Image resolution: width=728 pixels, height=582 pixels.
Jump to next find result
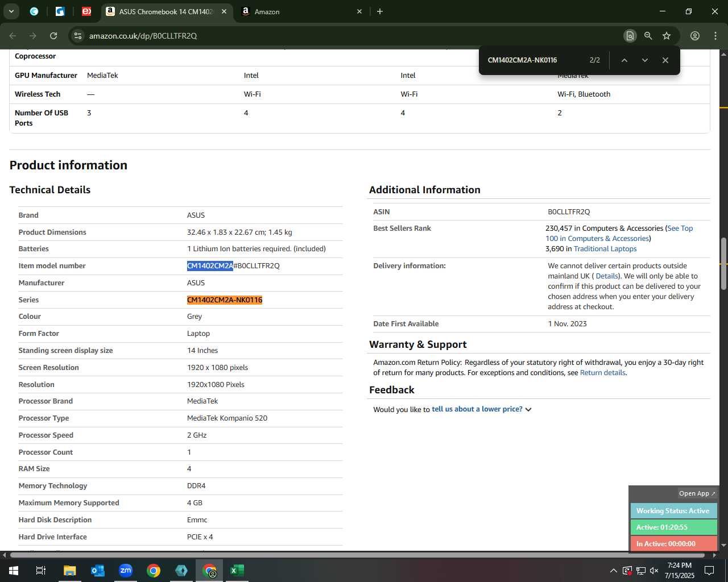[x=644, y=60]
